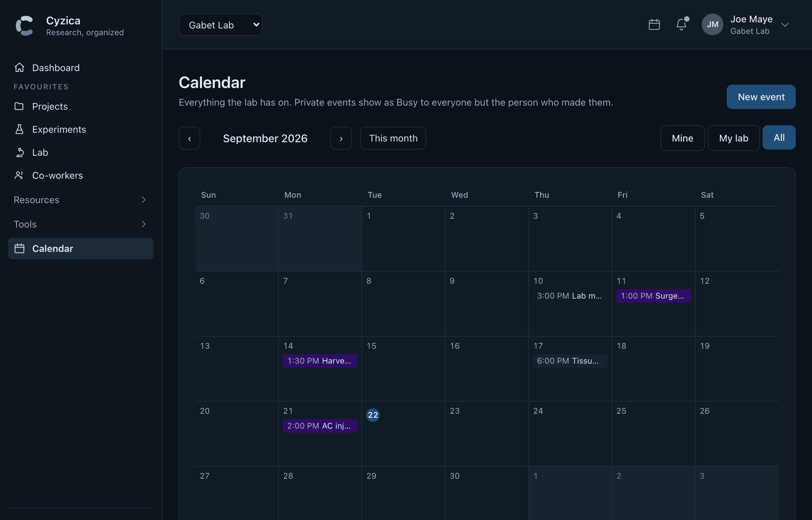The width and height of the screenshot is (812, 520).
Task: Click the Dashboard home icon
Action: 19,68
